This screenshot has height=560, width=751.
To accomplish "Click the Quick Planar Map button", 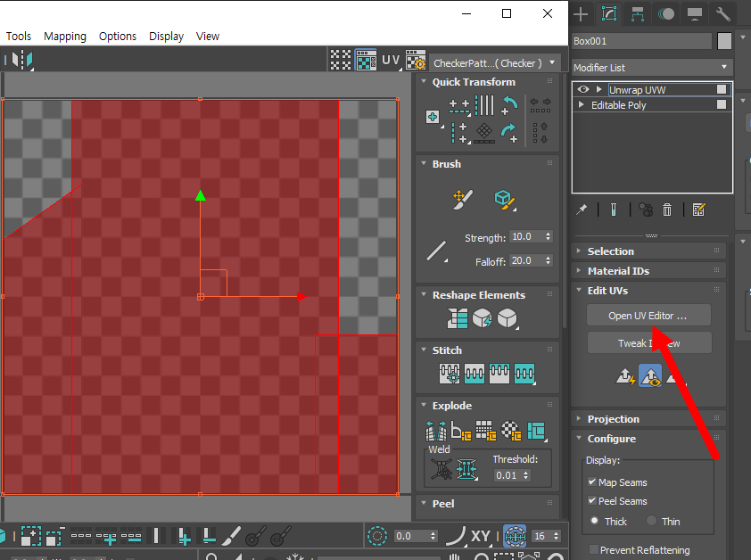I will click(625, 376).
